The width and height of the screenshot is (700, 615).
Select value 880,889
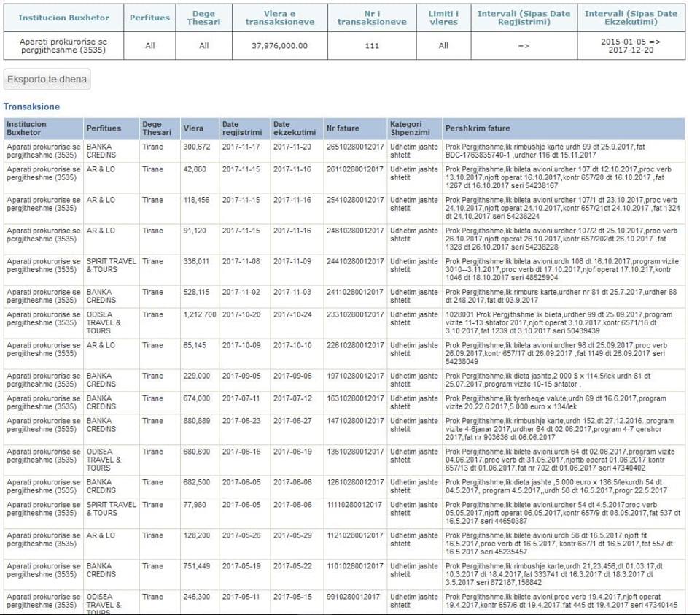(196, 421)
